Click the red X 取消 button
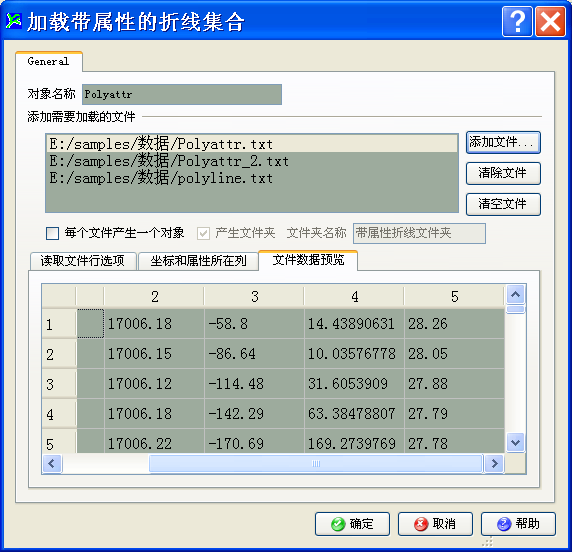This screenshot has width=572, height=552. [x=435, y=524]
